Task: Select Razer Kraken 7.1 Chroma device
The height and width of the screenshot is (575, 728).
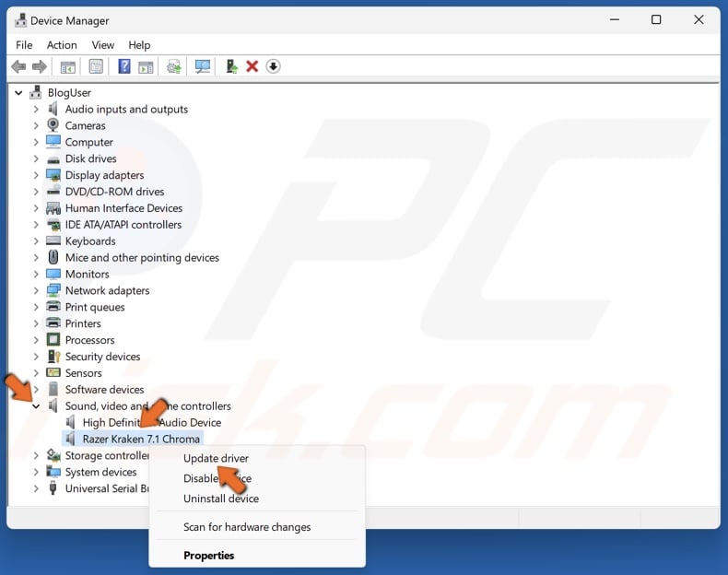Action: pyautogui.click(x=141, y=439)
